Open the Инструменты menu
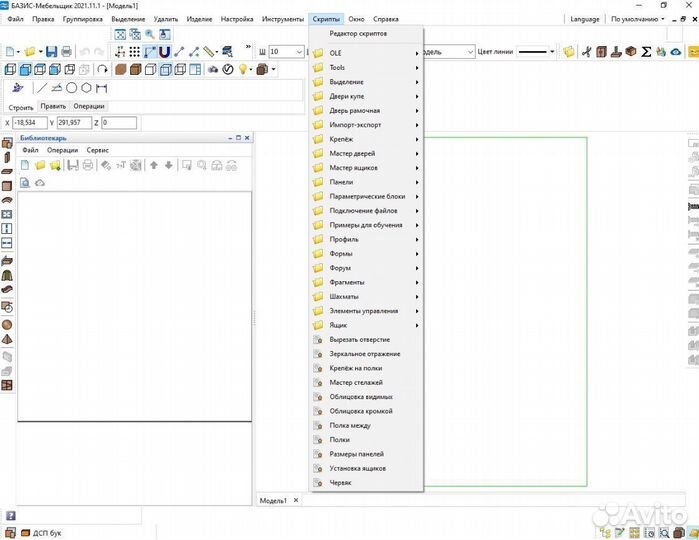 click(x=283, y=19)
